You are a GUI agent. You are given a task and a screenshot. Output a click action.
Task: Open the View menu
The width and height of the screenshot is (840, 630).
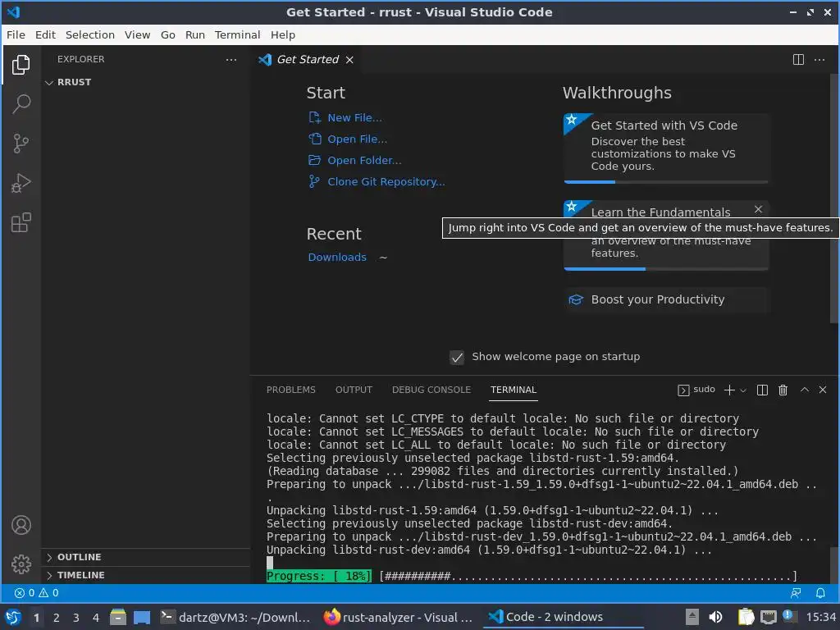[x=137, y=34]
